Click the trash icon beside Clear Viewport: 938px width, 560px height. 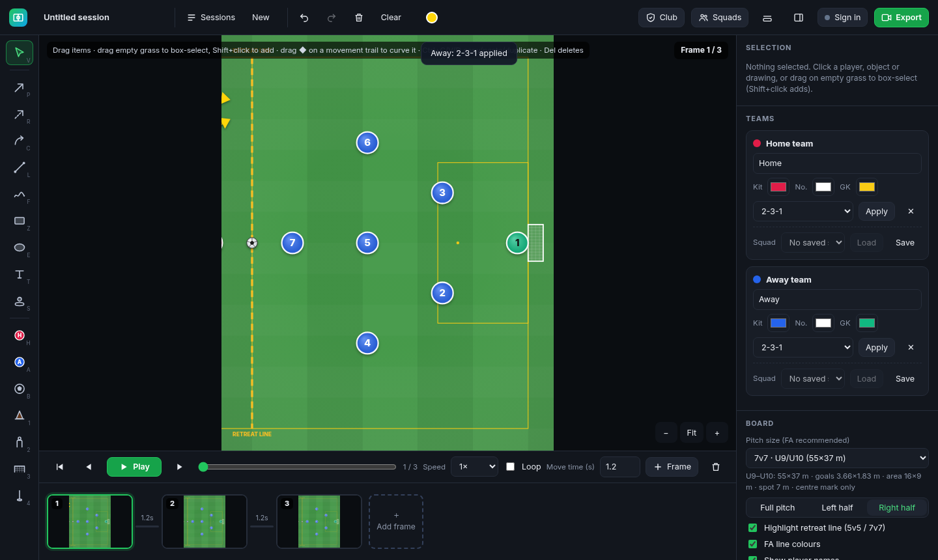[359, 18]
